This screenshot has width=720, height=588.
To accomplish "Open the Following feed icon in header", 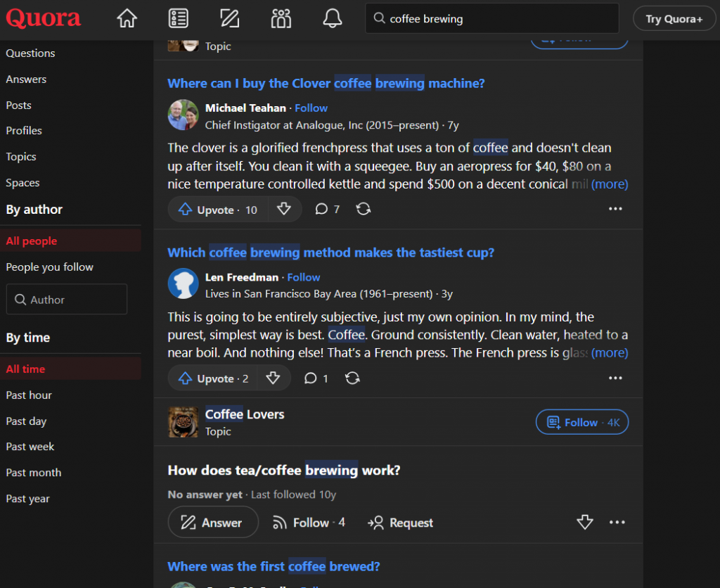I will point(179,18).
